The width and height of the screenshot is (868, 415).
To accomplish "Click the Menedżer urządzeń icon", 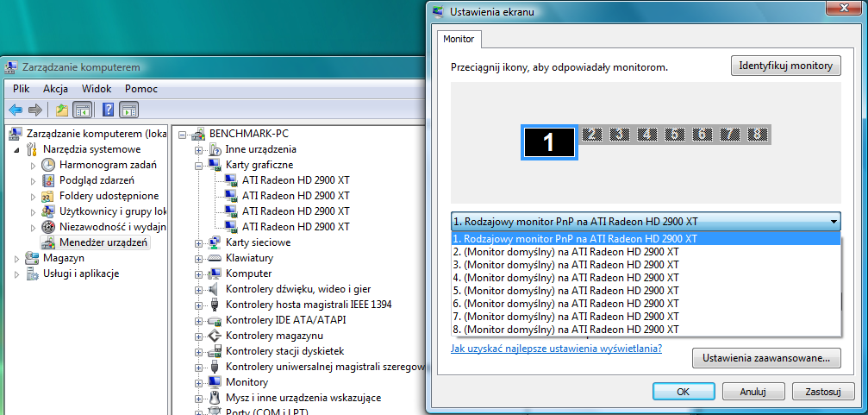I will coord(49,242).
